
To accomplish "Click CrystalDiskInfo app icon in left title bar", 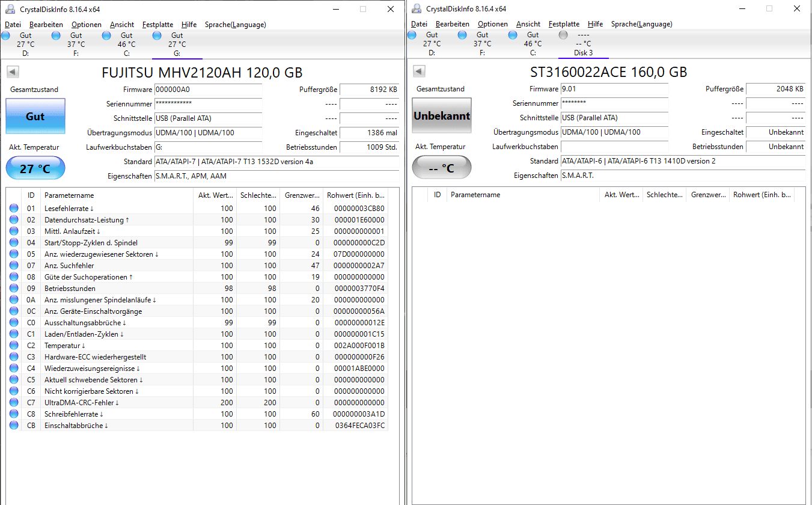I will [x=10, y=9].
